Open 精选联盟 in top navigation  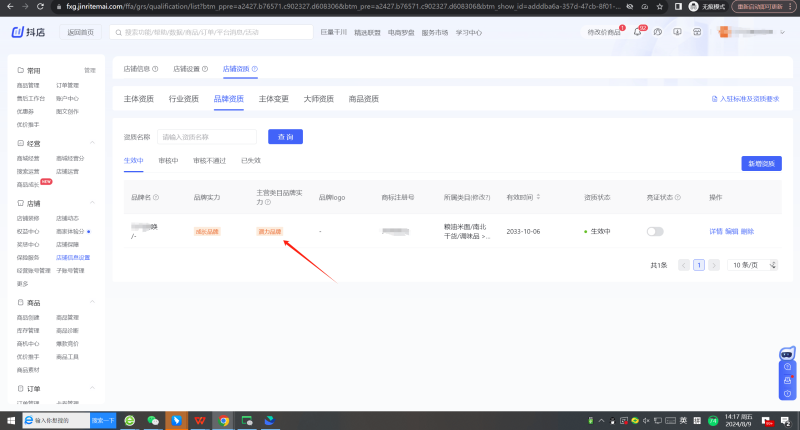pyautogui.click(x=367, y=32)
